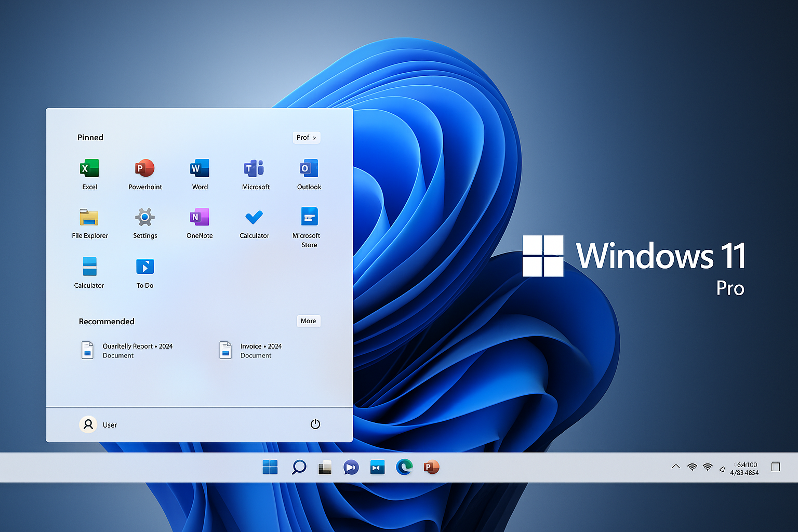Open Microsoft Edge from the taskbar
Screen dimensions: 798x532
[x=404, y=467]
